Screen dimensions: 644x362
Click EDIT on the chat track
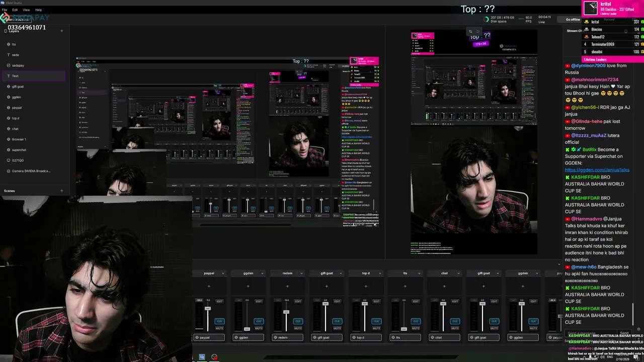pos(455,302)
